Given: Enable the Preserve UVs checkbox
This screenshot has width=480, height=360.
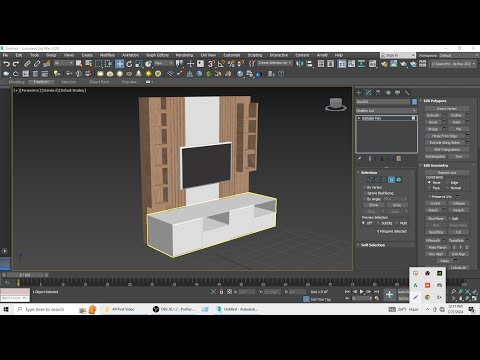Looking at the screenshot, I should point(430,196).
